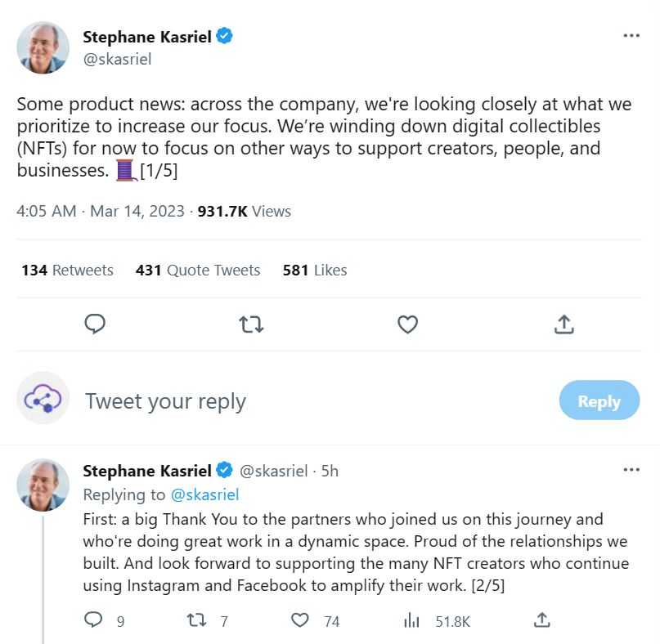Image resolution: width=660 pixels, height=644 pixels.
Task: Click Stephane Kasriel name on main tweet
Action: tap(147, 37)
